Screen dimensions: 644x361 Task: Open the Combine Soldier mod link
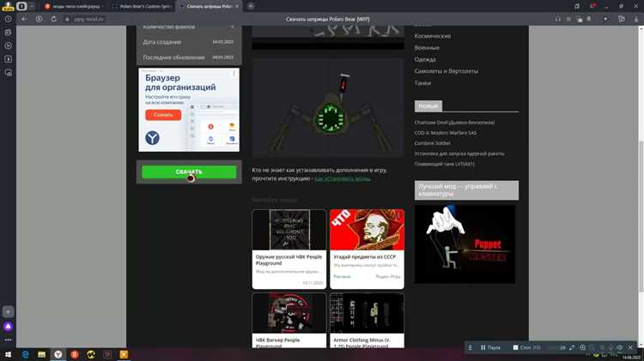(432, 143)
